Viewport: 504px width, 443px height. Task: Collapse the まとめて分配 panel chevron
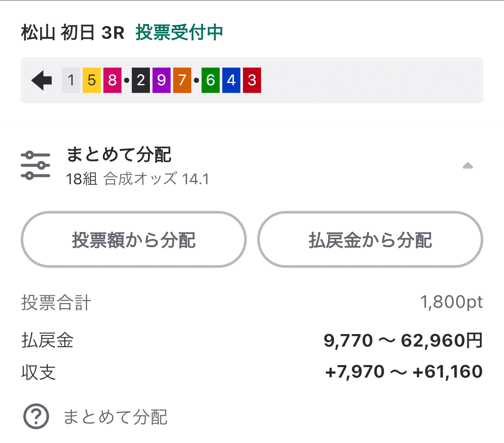tap(468, 164)
